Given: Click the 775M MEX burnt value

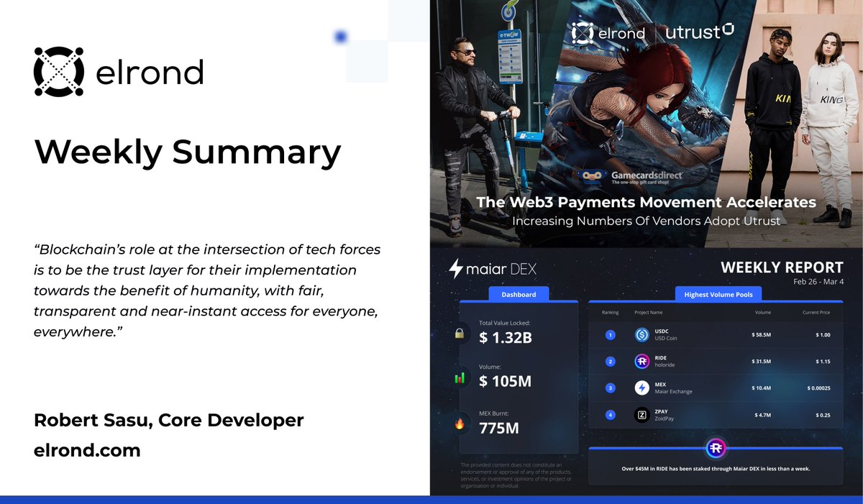Looking at the screenshot, I should tap(501, 428).
